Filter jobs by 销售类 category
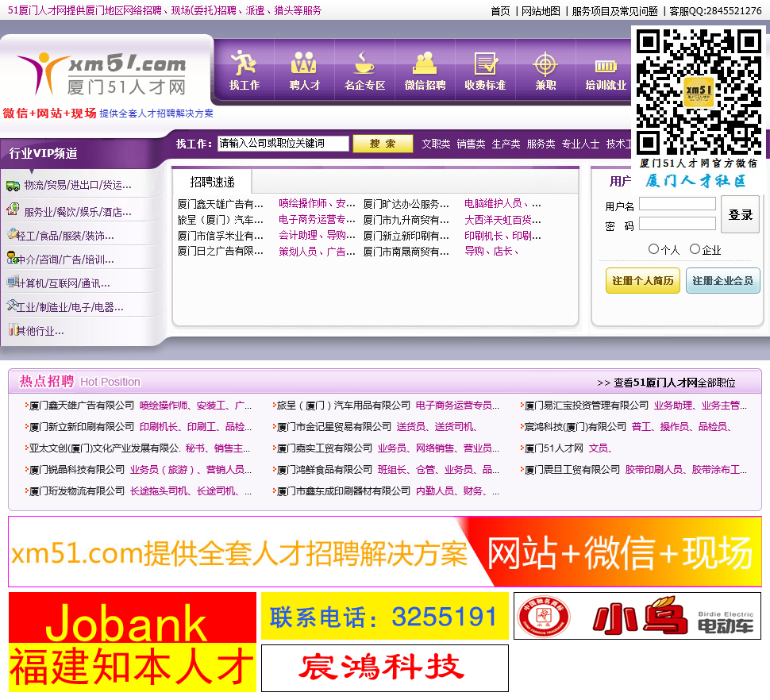The width and height of the screenshot is (770, 700). pos(471,144)
